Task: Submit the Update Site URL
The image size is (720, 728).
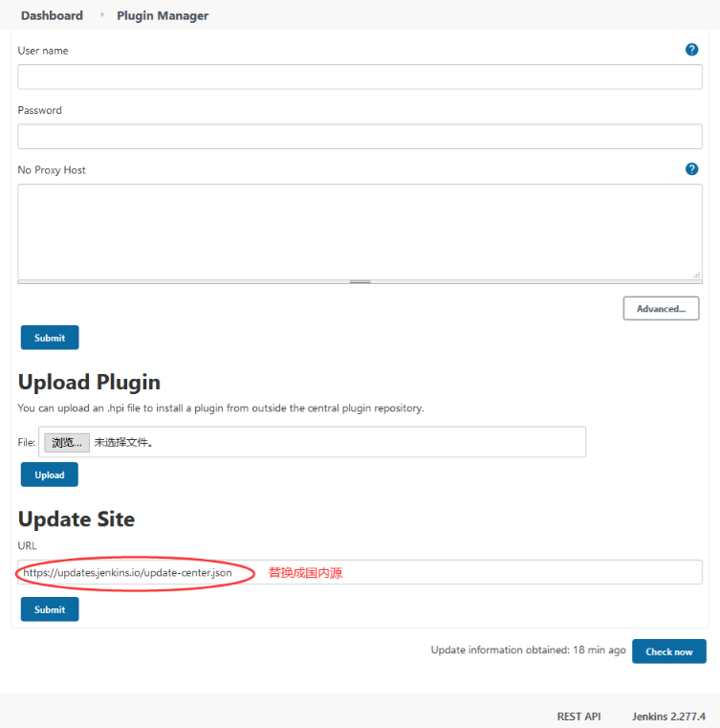Action: [x=50, y=609]
